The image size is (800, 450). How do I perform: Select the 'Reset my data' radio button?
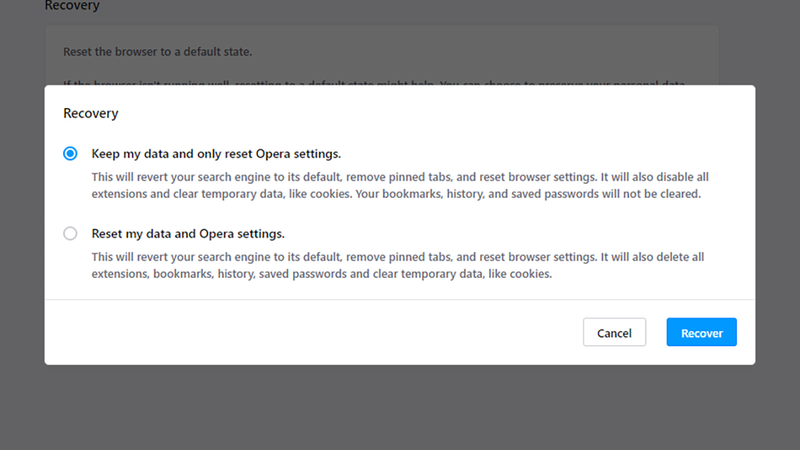click(x=70, y=234)
